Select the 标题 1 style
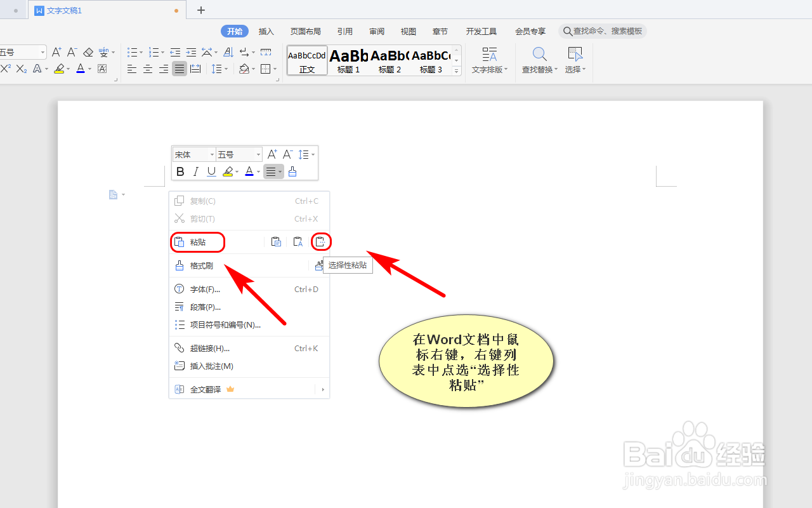Image resolution: width=812 pixels, height=508 pixels. coord(348,60)
